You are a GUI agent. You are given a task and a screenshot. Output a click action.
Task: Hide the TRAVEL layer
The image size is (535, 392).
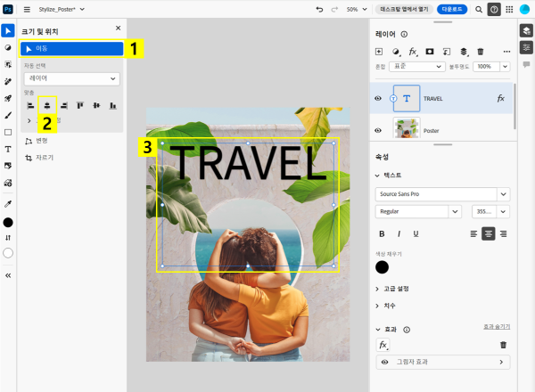[378, 99]
